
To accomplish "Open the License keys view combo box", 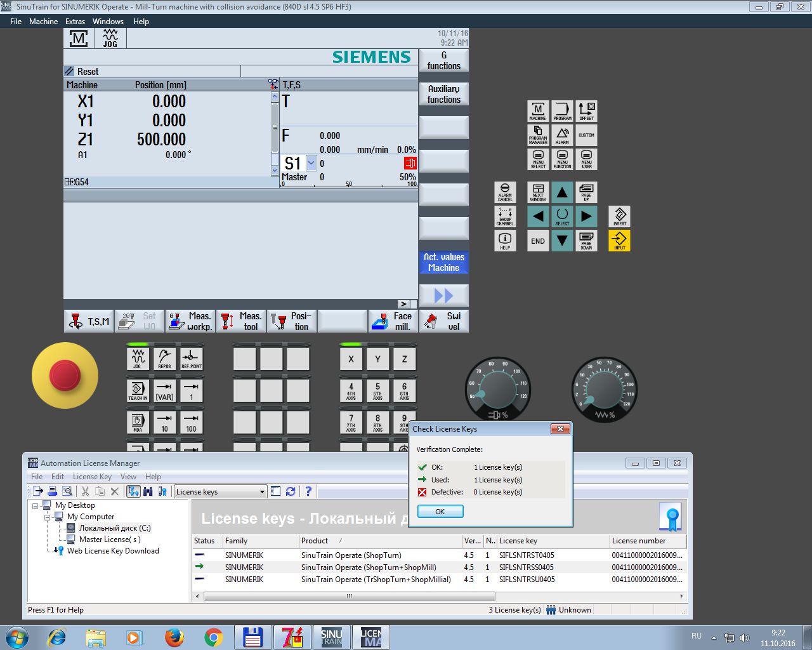I will pyautogui.click(x=220, y=491).
